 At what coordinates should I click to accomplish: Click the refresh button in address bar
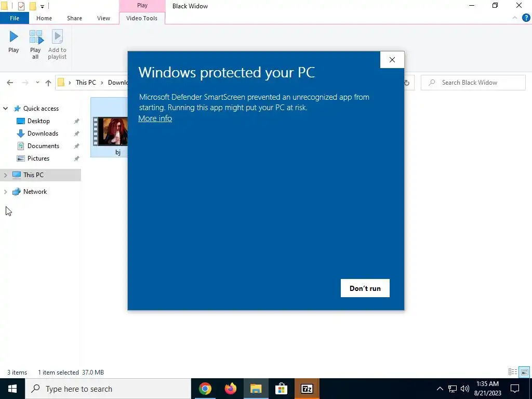[407, 83]
